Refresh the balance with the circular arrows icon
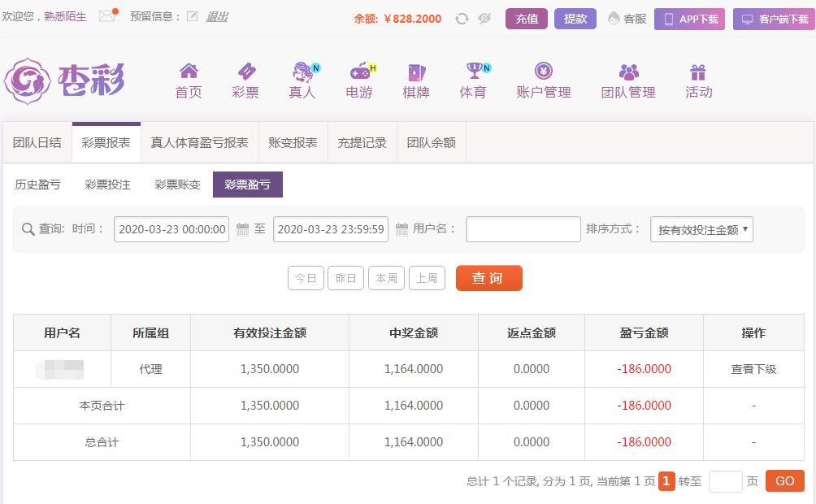The height and width of the screenshot is (504, 816). 462,20
